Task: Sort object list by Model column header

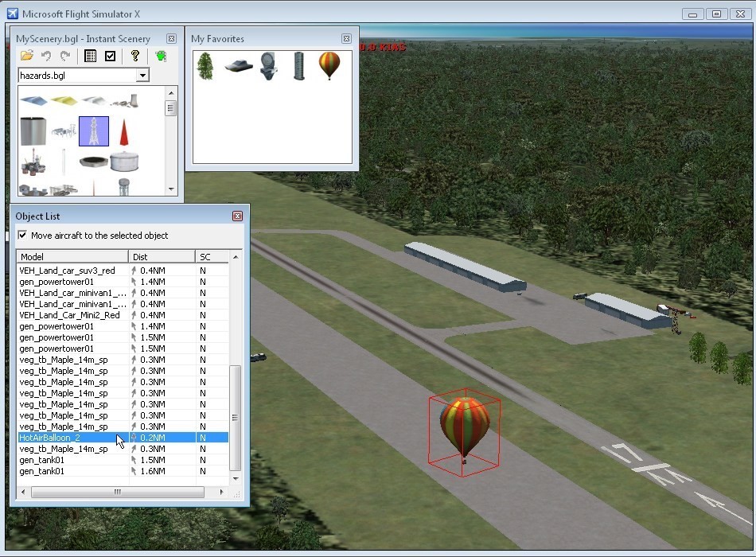Action: [x=72, y=256]
